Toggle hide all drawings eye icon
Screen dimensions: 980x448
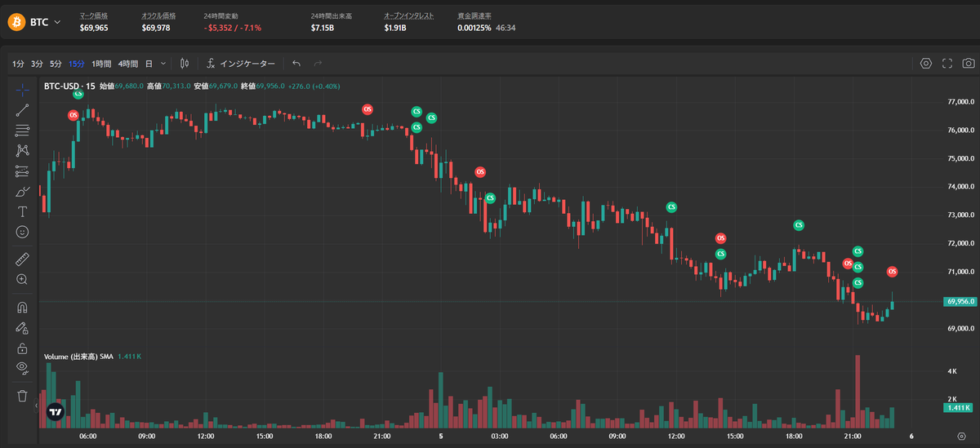tap(22, 368)
